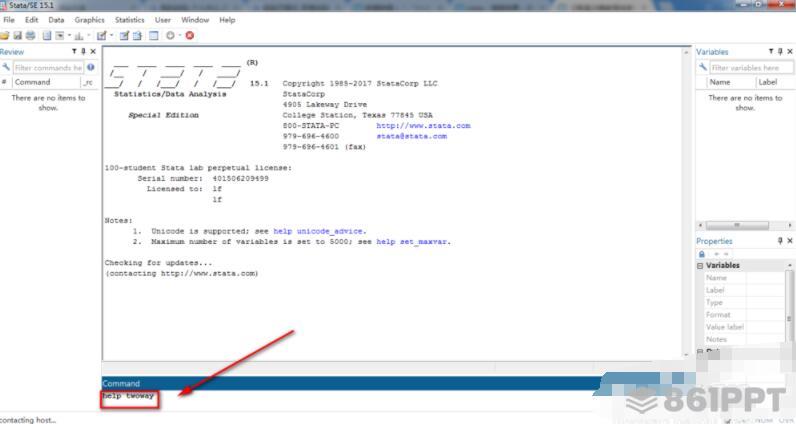Open the Data menu
The image size is (796, 424).
click(56, 20)
